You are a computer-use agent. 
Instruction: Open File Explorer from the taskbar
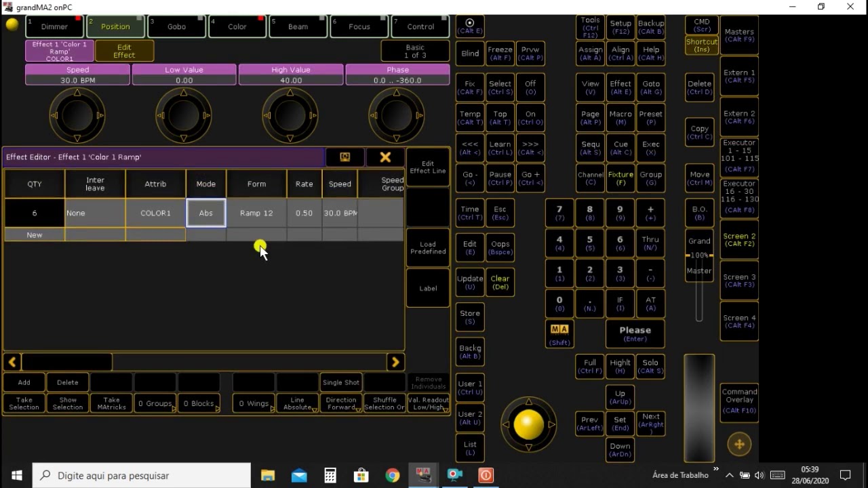tap(268, 475)
